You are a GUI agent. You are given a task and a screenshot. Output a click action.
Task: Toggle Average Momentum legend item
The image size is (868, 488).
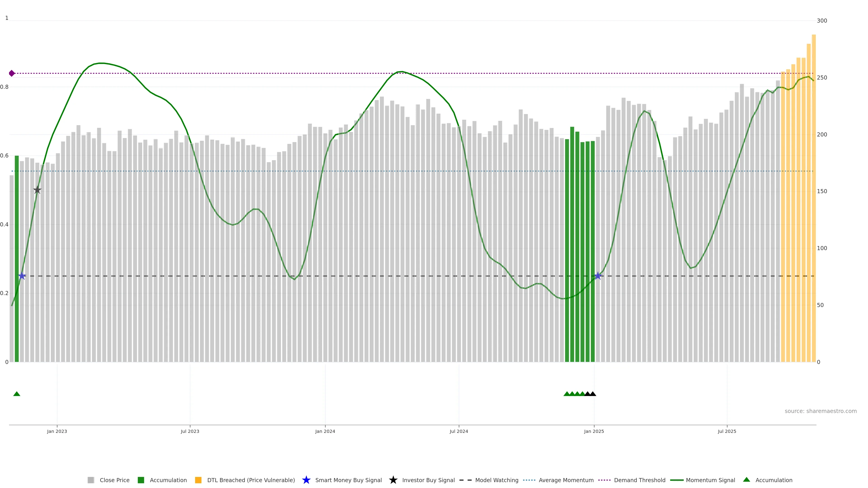coord(566,480)
